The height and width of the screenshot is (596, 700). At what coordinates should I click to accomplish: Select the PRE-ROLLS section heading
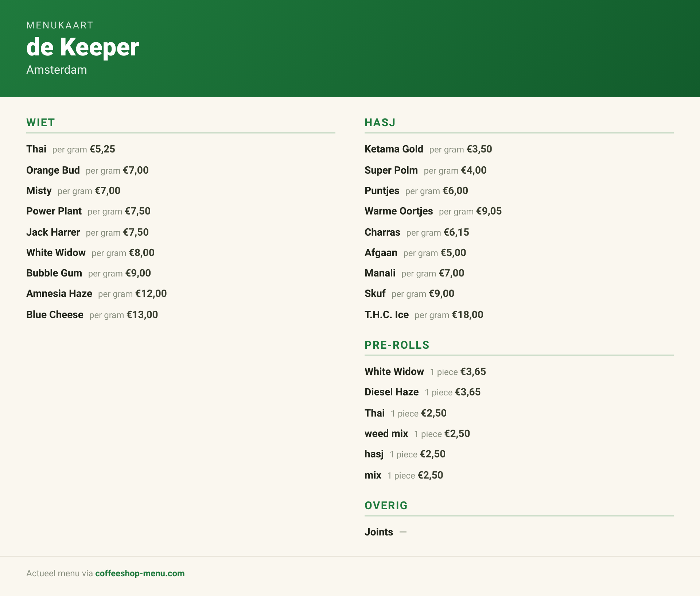[397, 345]
